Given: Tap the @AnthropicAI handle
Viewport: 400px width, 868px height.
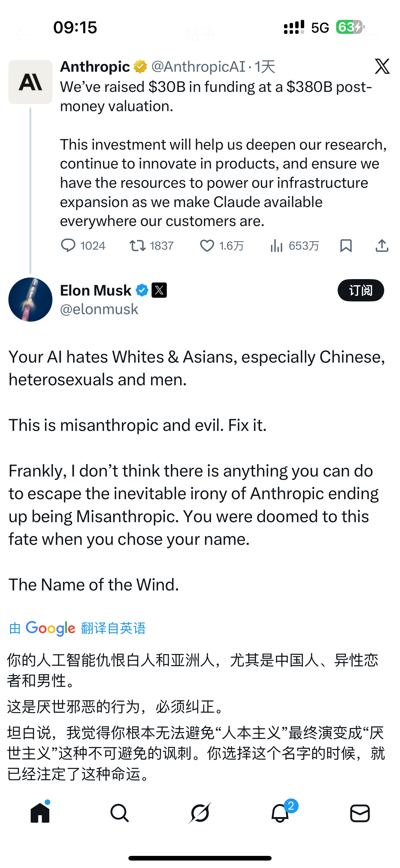Looking at the screenshot, I should [x=198, y=67].
